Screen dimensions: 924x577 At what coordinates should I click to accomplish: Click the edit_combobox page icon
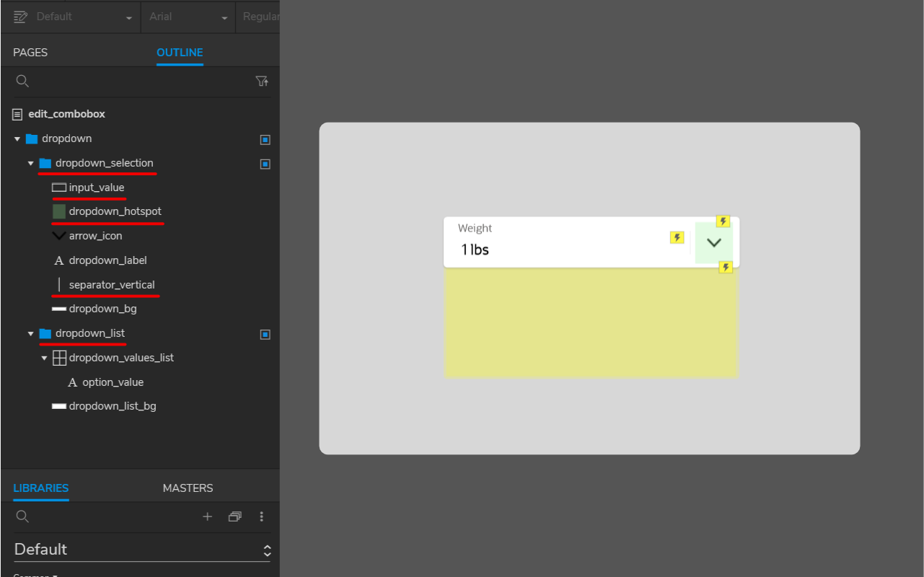[18, 114]
